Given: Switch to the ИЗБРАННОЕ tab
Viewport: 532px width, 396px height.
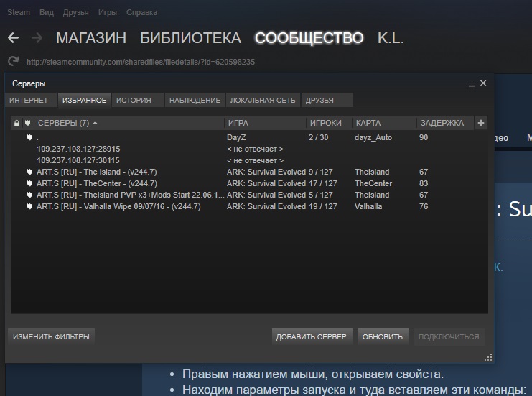Looking at the screenshot, I should pyautogui.click(x=84, y=100).
